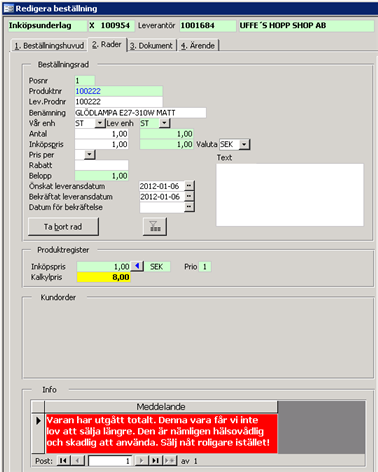Click the green Lev enh Antal 1,00 field
Viewport: 378px width, 472px height.
pyautogui.click(x=166, y=134)
